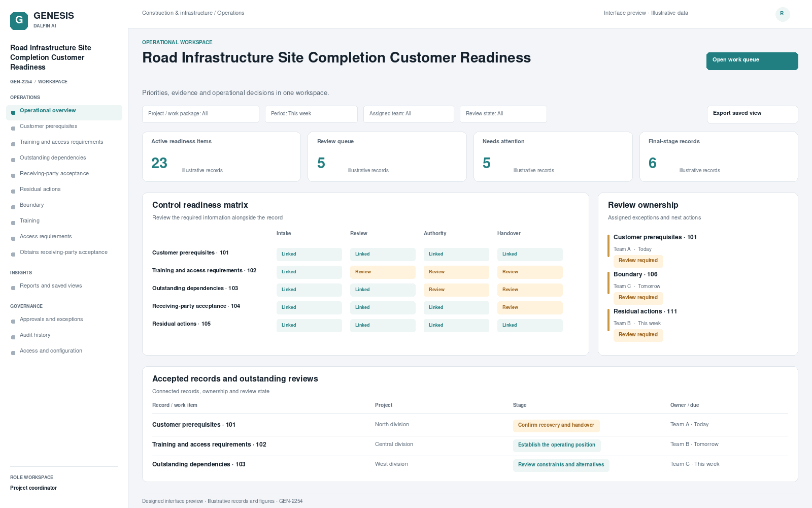
Task: Click Linked chip for Residual actions 105 Handover
Action: tap(530, 326)
